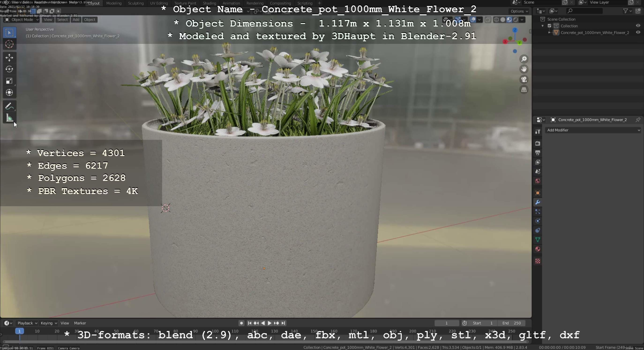Open the View Layer properties tab

[x=538, y=162]
